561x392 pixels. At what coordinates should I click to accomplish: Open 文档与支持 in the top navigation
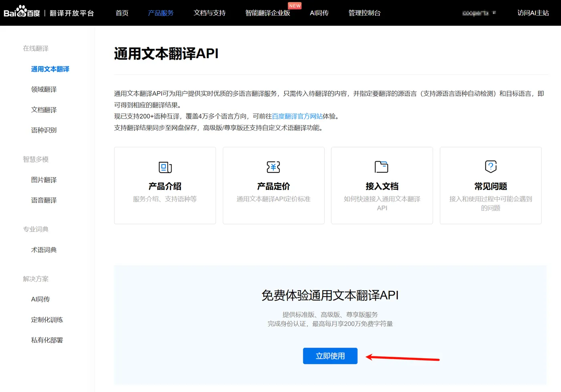(210, 13)
